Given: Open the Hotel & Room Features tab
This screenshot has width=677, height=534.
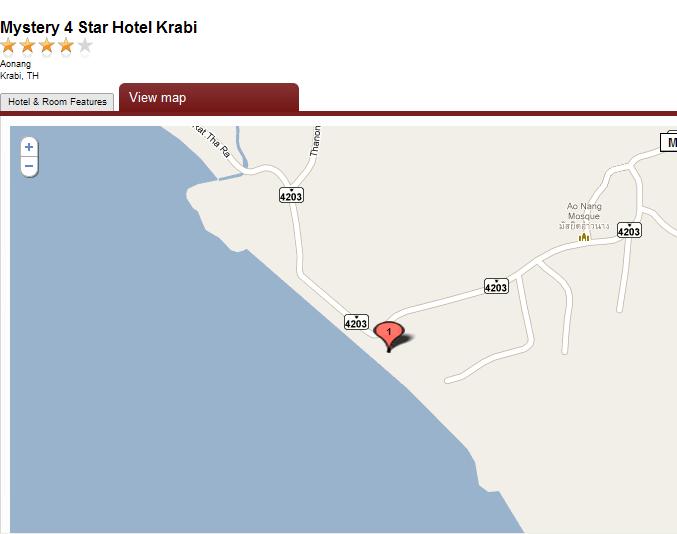Looking at the screenshot, I should (x=57, y=102).
